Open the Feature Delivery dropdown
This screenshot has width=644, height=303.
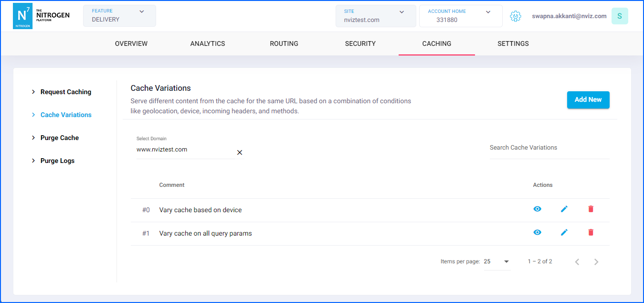pos(119,16)
